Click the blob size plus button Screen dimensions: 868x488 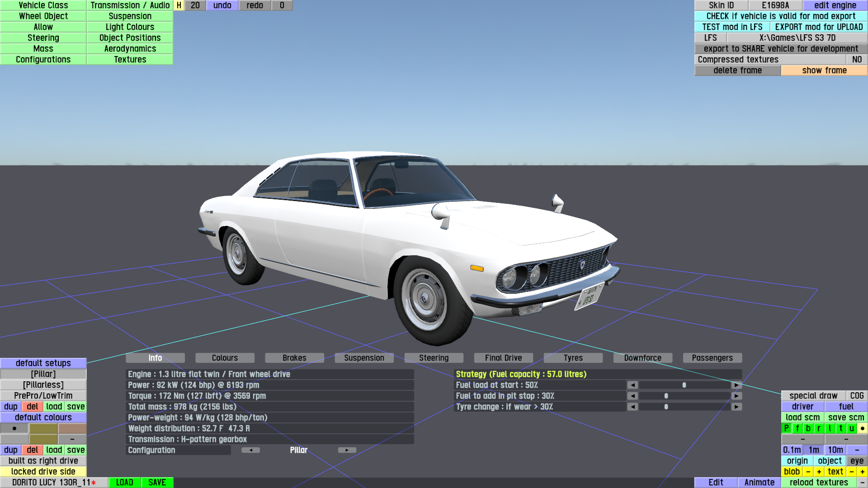click(x=819, y=472)
